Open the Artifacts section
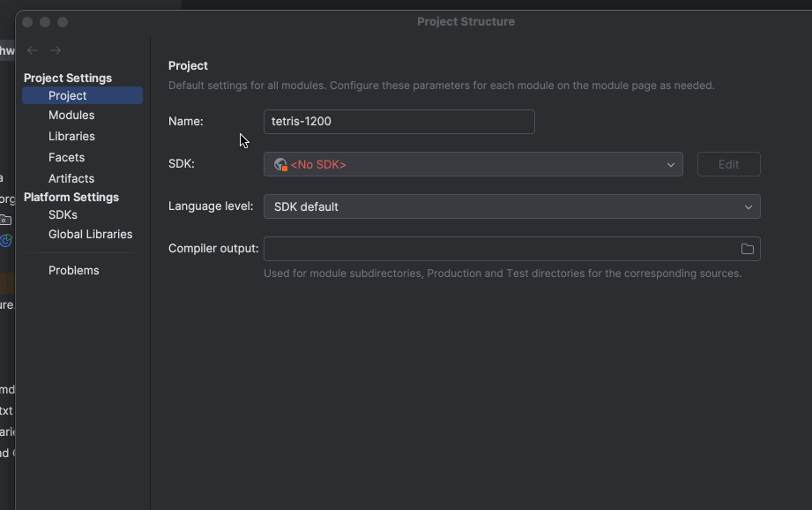The image size is (812, 510). 71,178
